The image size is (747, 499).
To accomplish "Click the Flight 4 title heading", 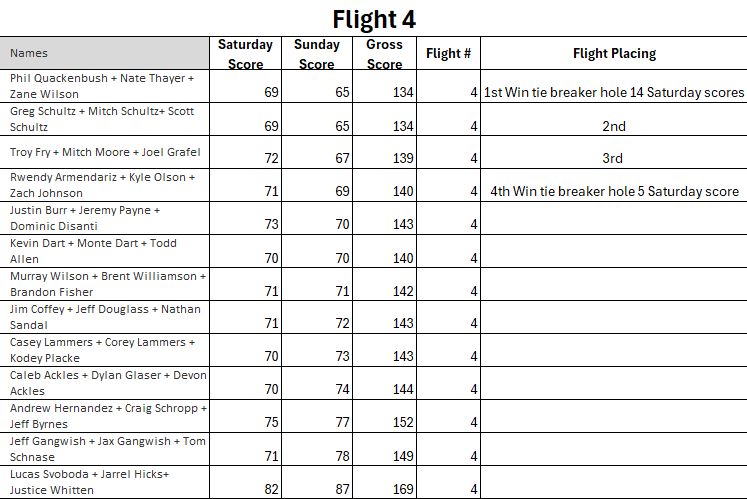I will pyautogui.click(x=373, y=19).
